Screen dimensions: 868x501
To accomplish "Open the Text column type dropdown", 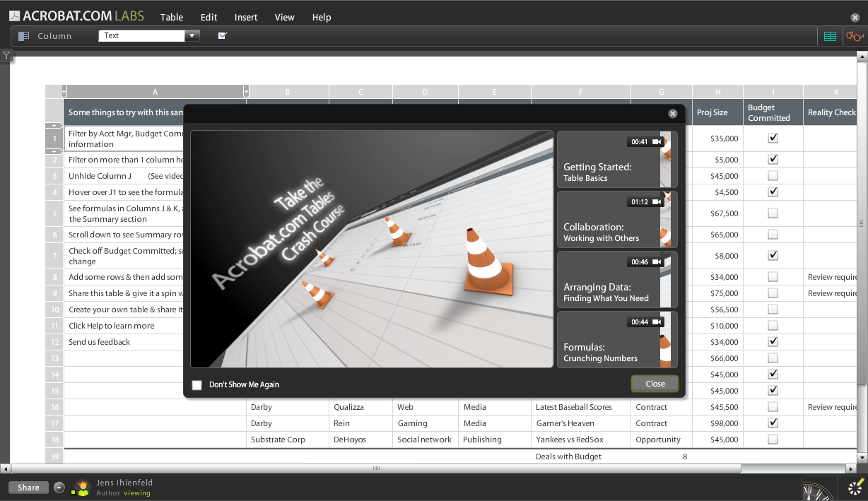I will 192,35.
